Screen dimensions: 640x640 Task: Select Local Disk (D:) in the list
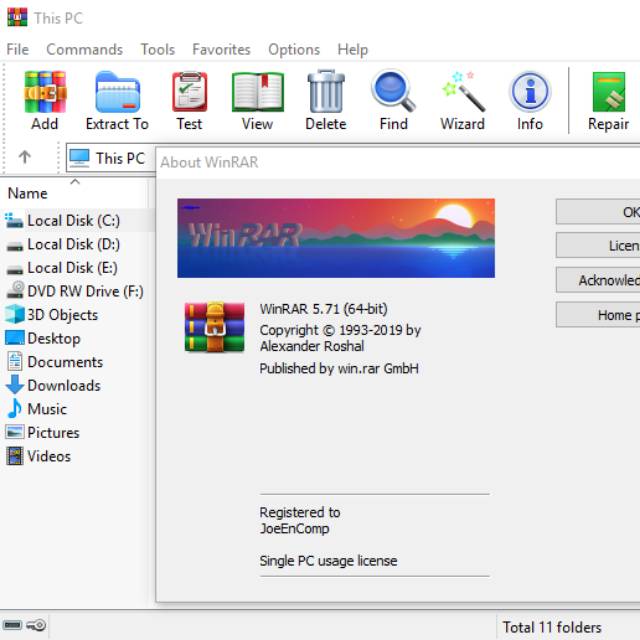(73, 244)
